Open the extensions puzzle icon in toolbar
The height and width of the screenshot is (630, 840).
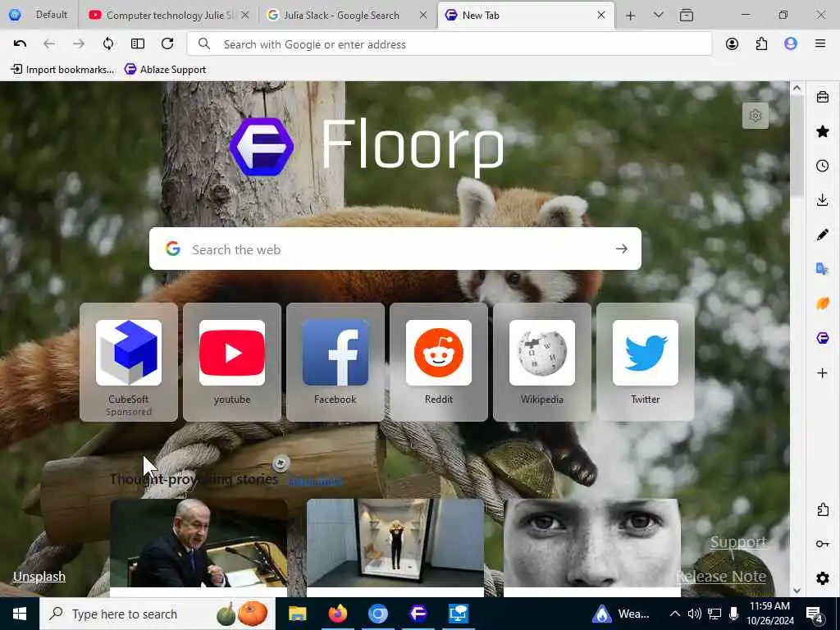761,44
